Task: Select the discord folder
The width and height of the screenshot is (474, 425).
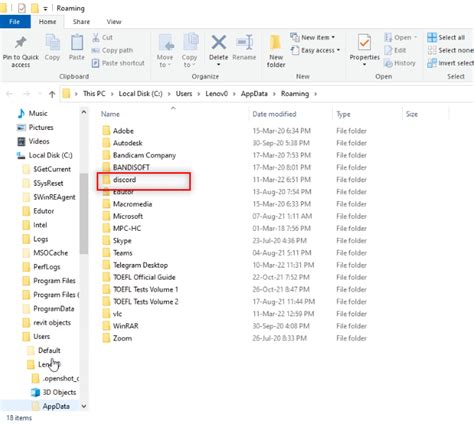Action: tap(124, 180)
